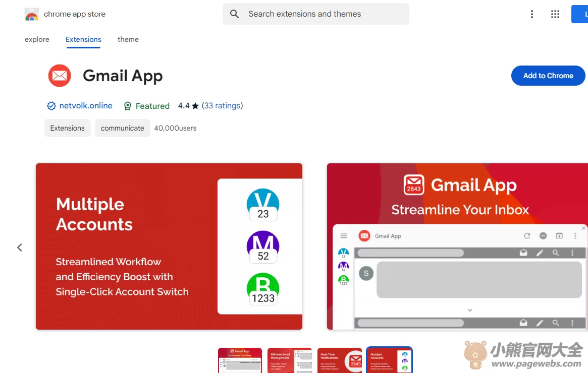
Task: Focus the Search extensions and themes field
Action: [316, 14]
